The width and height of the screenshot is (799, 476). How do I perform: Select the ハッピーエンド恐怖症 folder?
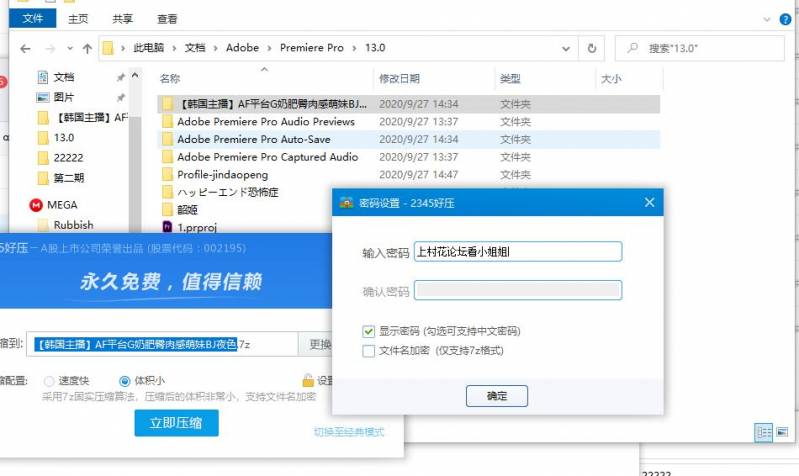click(227, 193)
